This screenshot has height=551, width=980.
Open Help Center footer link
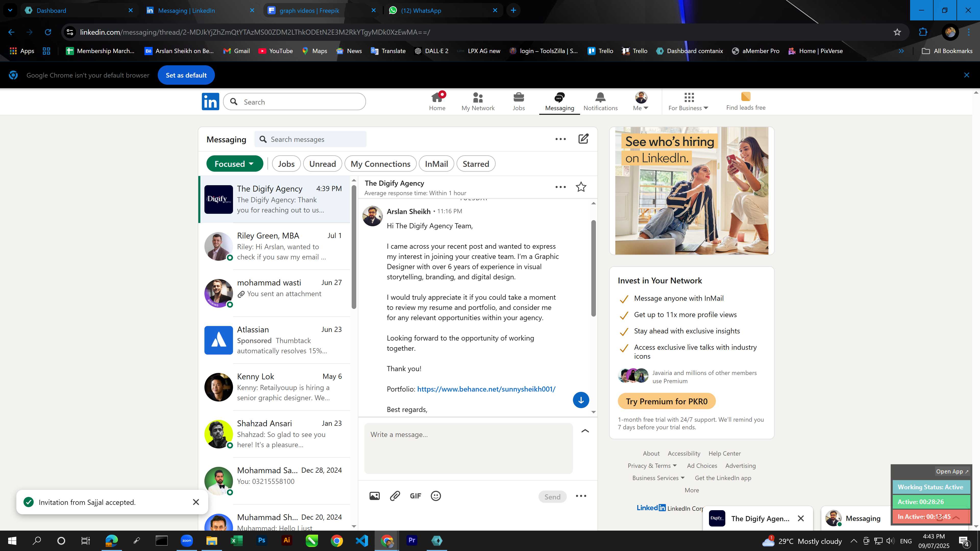point(724,453)
